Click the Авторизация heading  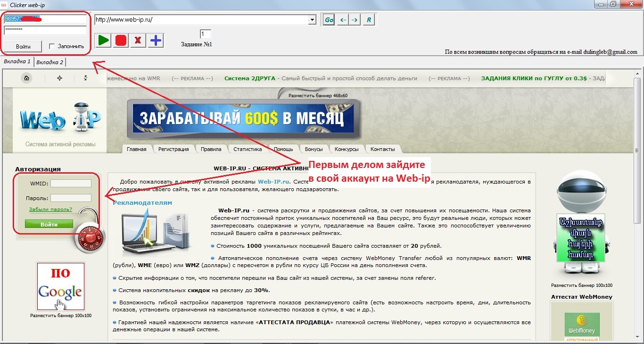38,169
